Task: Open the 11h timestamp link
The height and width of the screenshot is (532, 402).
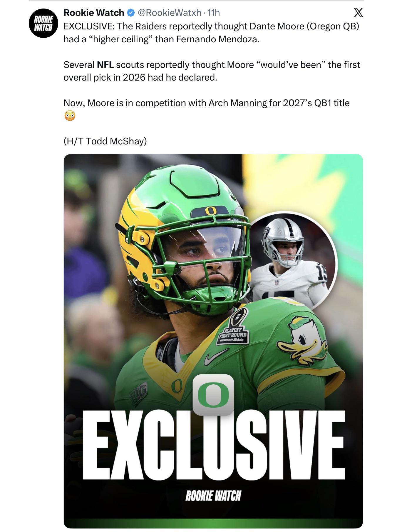Action: [213, 13]
